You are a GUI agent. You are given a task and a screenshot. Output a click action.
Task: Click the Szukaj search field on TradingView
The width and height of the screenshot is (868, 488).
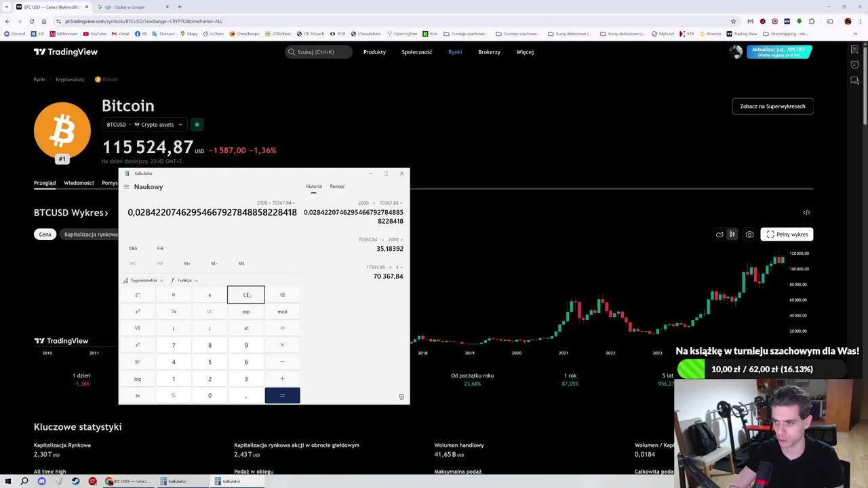point(319,52)
